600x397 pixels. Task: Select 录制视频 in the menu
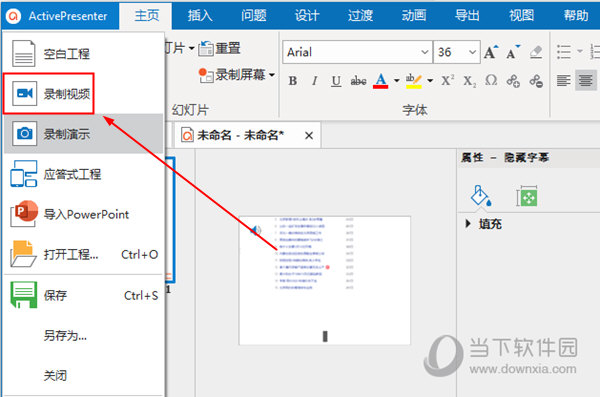(83, 94)
